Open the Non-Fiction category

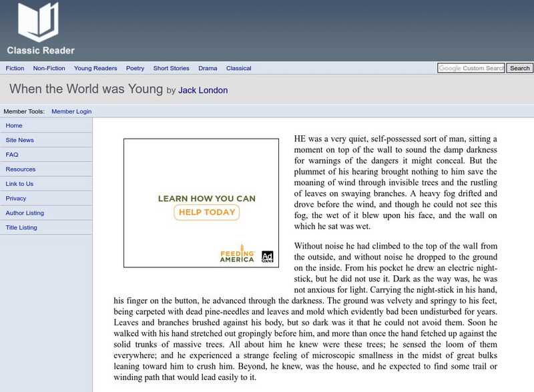click(x=49, y=68)
